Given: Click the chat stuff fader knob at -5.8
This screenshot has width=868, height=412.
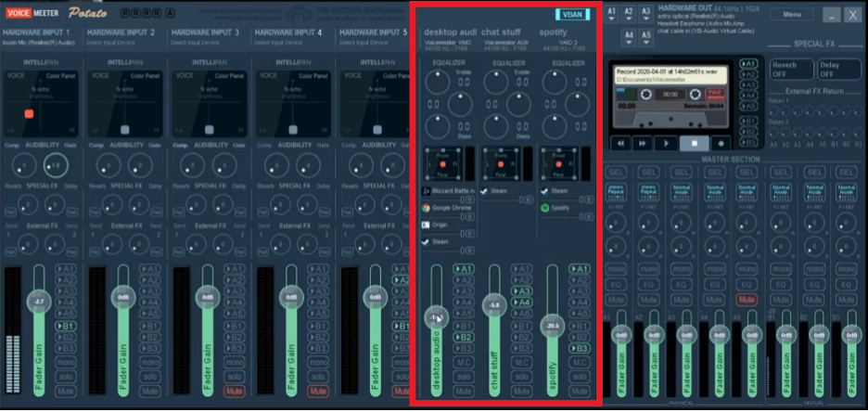Looking at the screenshot, I should [x=494, y=305].
